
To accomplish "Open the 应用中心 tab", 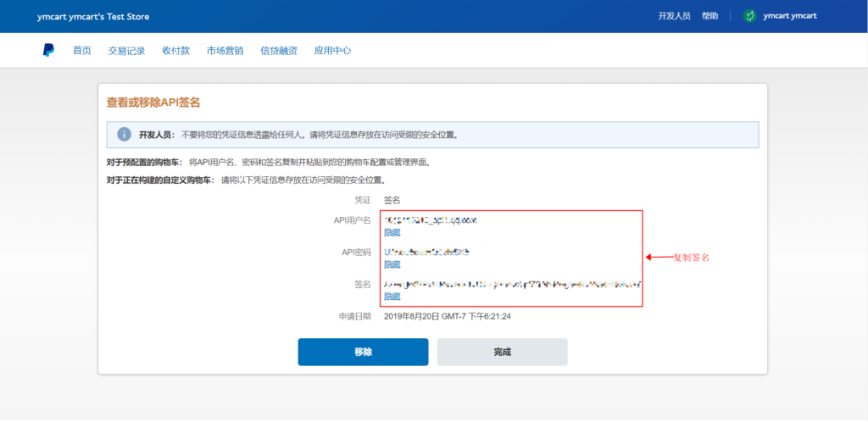I will [332, 51].
